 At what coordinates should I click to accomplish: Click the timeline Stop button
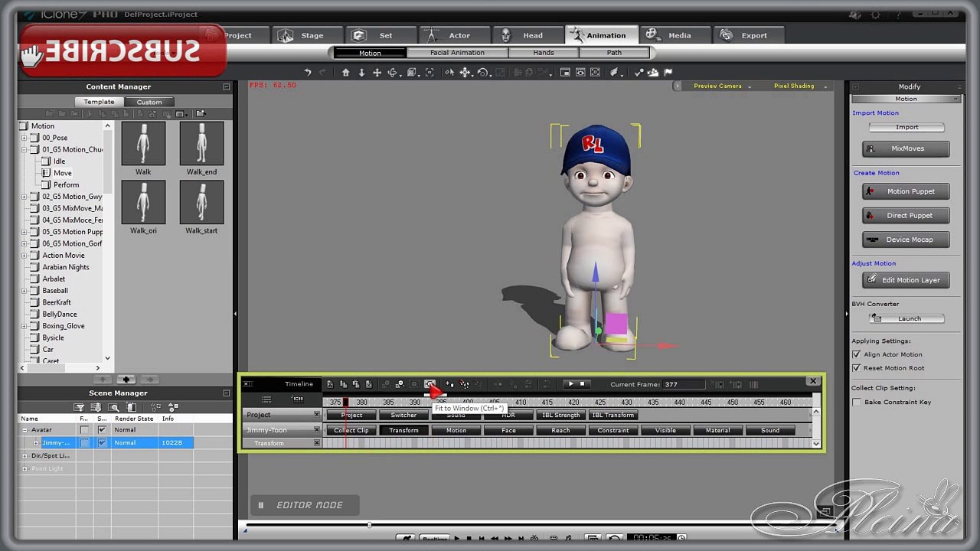[583, 384]
